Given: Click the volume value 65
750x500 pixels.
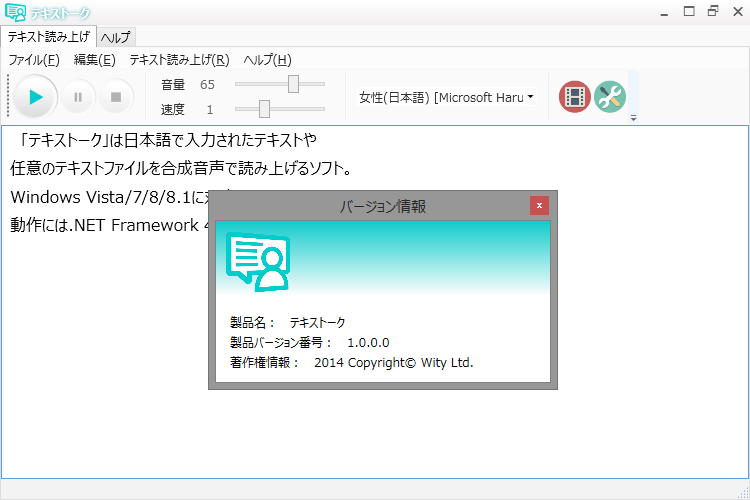Looking at the screenshot, I should [207, 85].
